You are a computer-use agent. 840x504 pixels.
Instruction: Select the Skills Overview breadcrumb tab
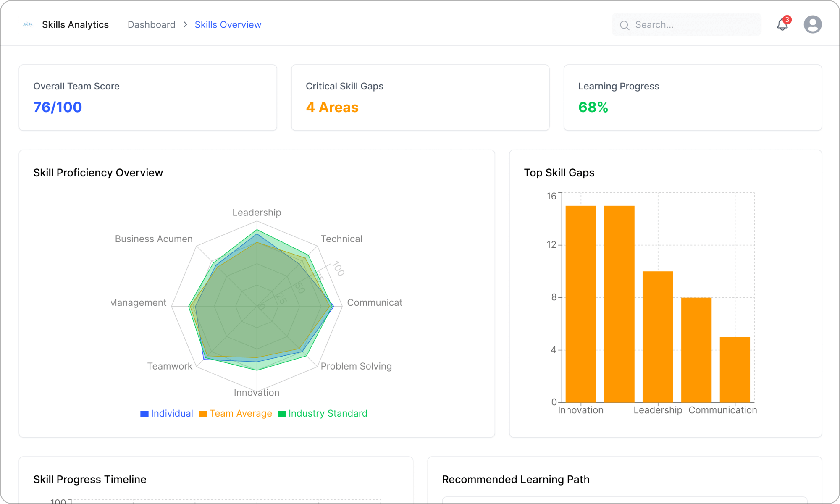tap(228, 24)
